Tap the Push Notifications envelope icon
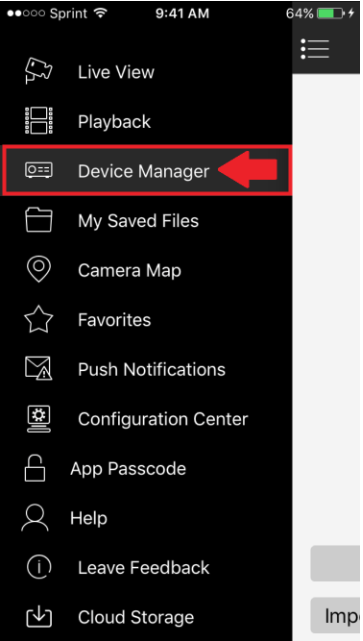The image size is (363, 641). coord(38,369)
